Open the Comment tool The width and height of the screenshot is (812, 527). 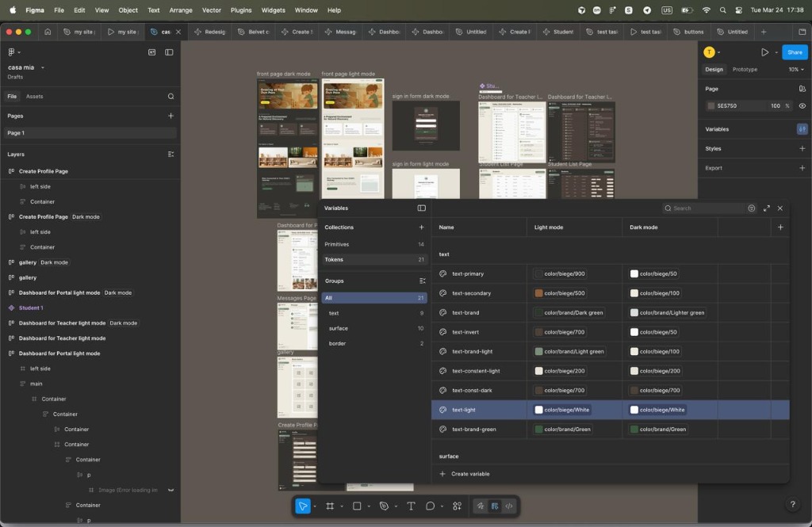431,506
